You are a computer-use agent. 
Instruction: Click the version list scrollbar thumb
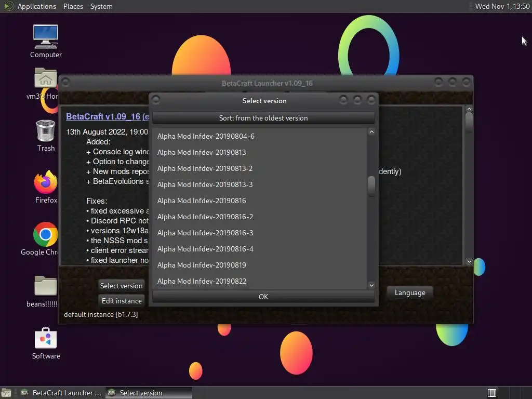pos(371,186)
